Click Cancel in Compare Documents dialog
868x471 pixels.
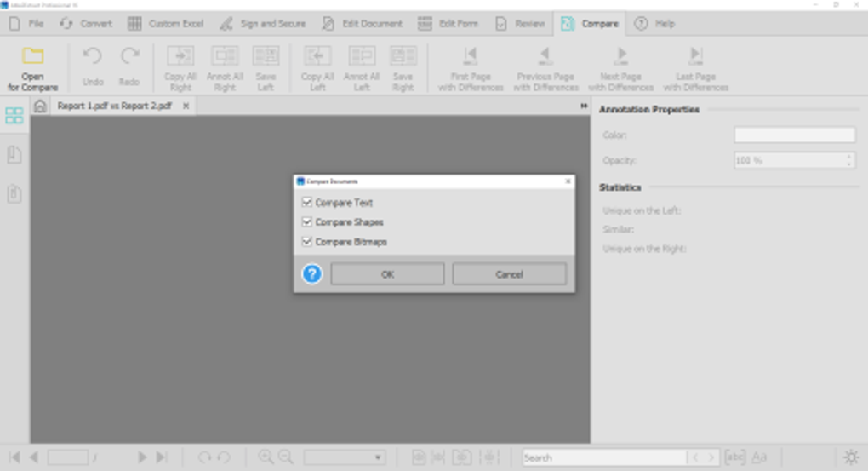tap(509, 274)
